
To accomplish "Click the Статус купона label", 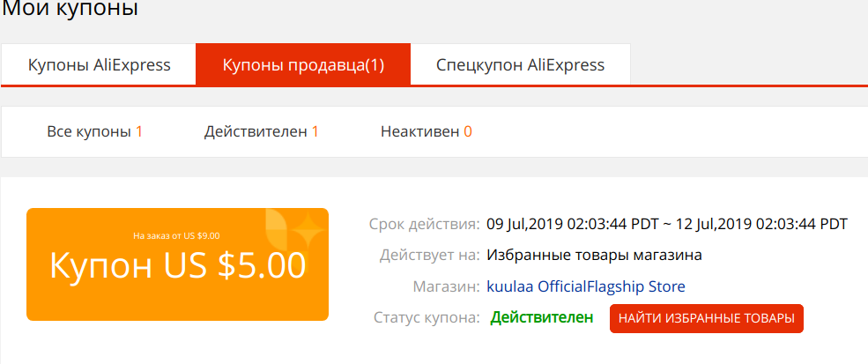I will pos(427,317).
